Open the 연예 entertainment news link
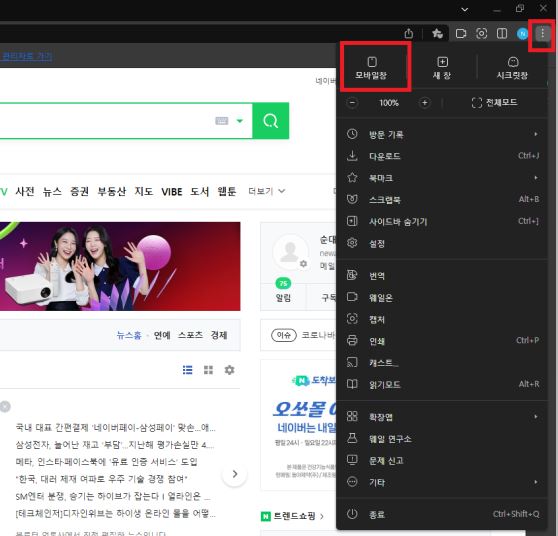This screenshot has width=558, height=536. (162, 335)
